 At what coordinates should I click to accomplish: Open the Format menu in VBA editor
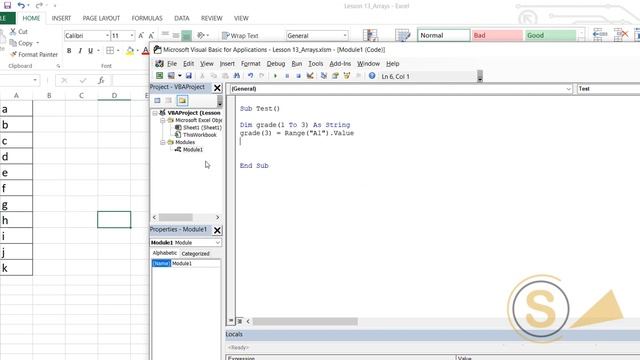tap(251, 64)
